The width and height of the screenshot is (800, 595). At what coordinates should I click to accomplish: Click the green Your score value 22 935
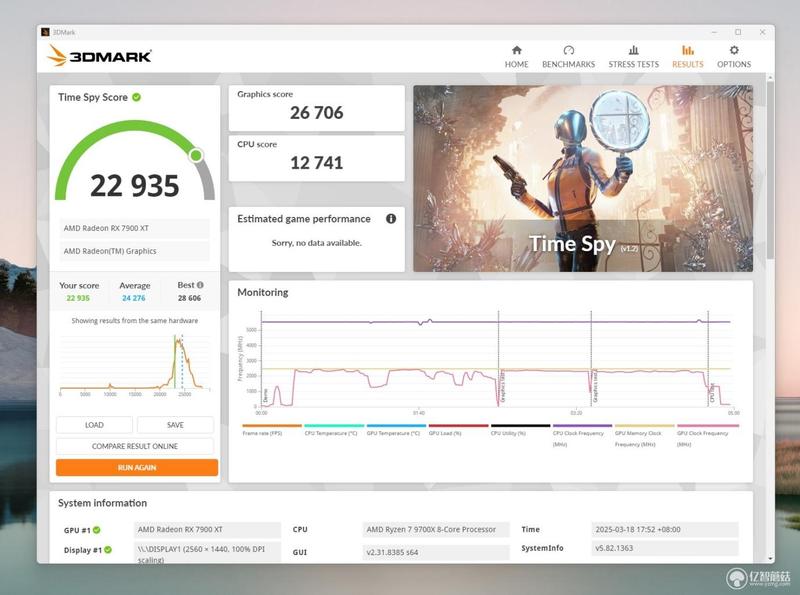tap(78, 298)
